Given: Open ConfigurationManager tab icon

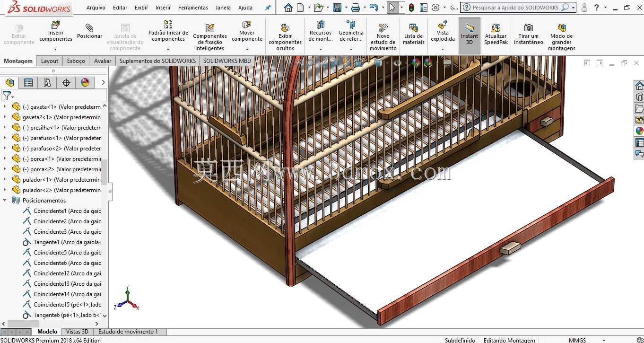Looking at the screenshot, I should (47, 83).
